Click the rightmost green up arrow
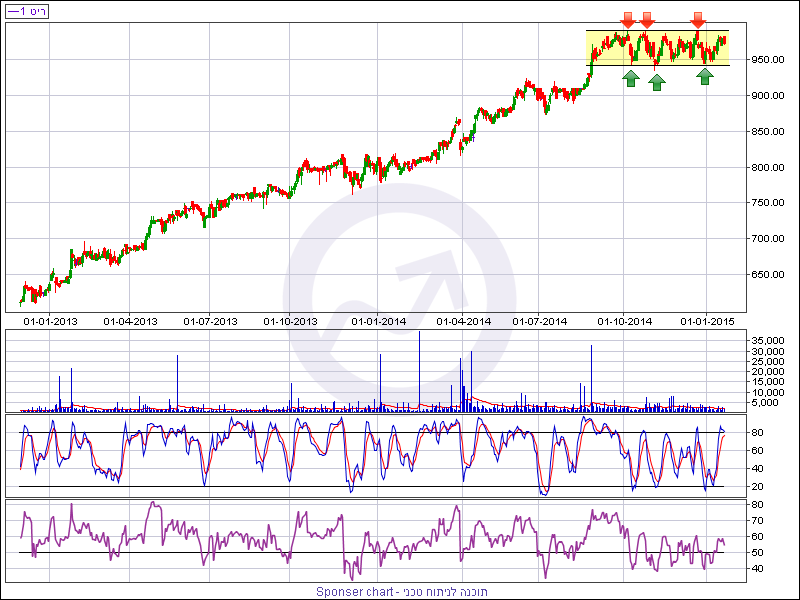This screenshot has height=600, width=800. [x=705, y=76]
